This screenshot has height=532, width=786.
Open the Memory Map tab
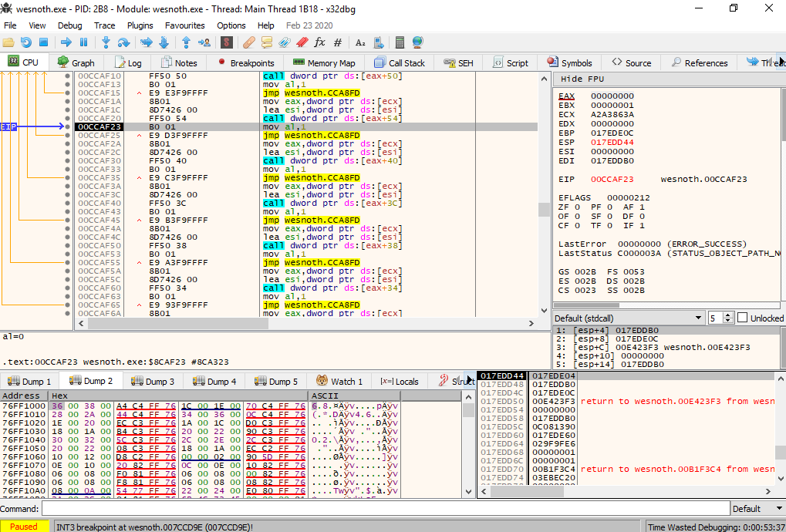pyautogui.click(x=324, y=62)
